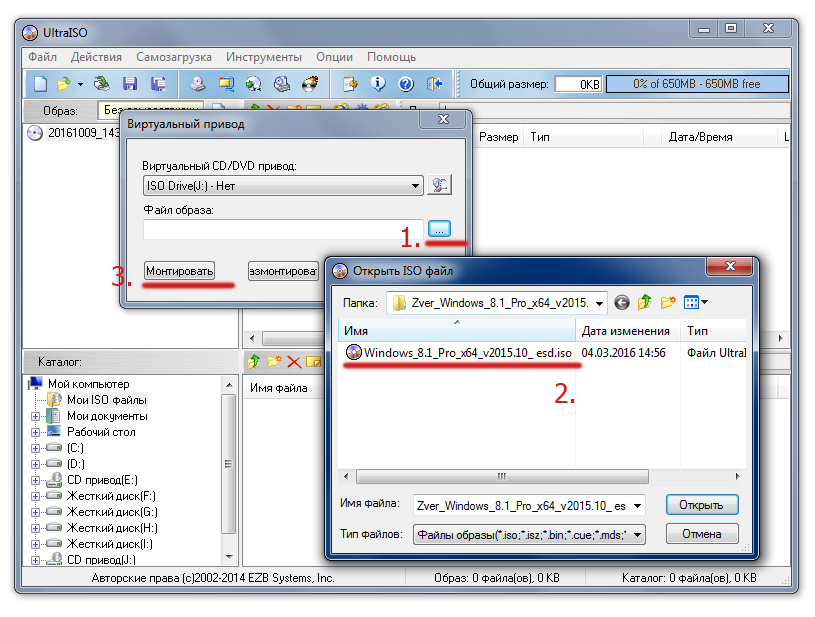
Task: Click the Make CD/DVD Image drive icon
Action: (x=198, y=84)
